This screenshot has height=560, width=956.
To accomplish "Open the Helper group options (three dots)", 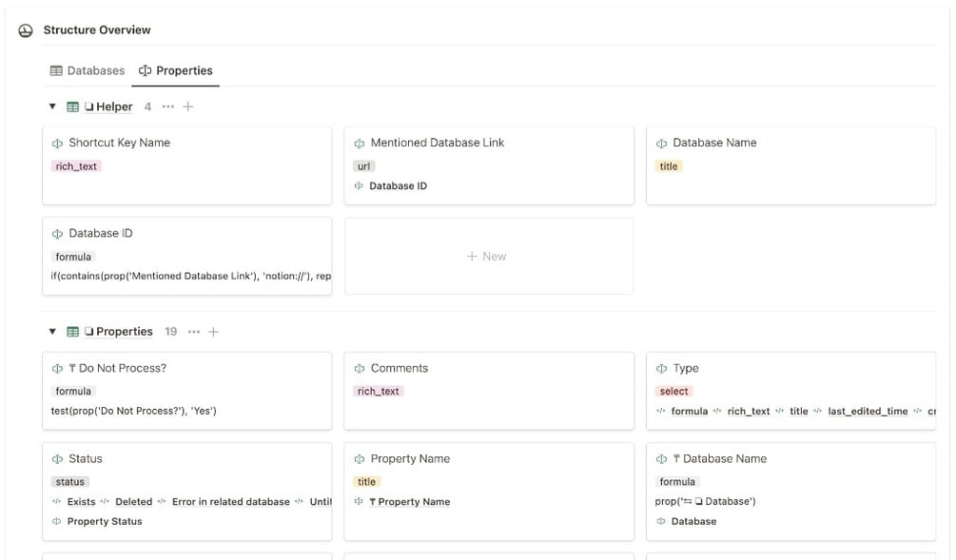I will [168, 106].
